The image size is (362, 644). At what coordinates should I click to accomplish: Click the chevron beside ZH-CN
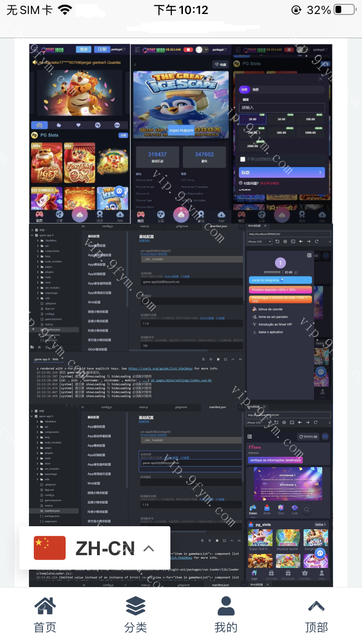point(149,548)
